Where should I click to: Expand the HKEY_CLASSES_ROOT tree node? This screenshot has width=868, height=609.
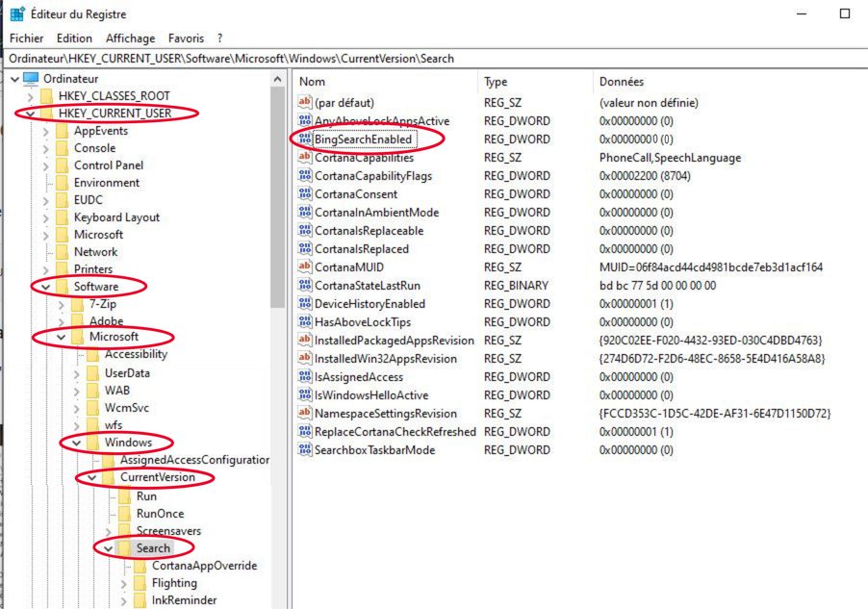(x=32, y=96)
